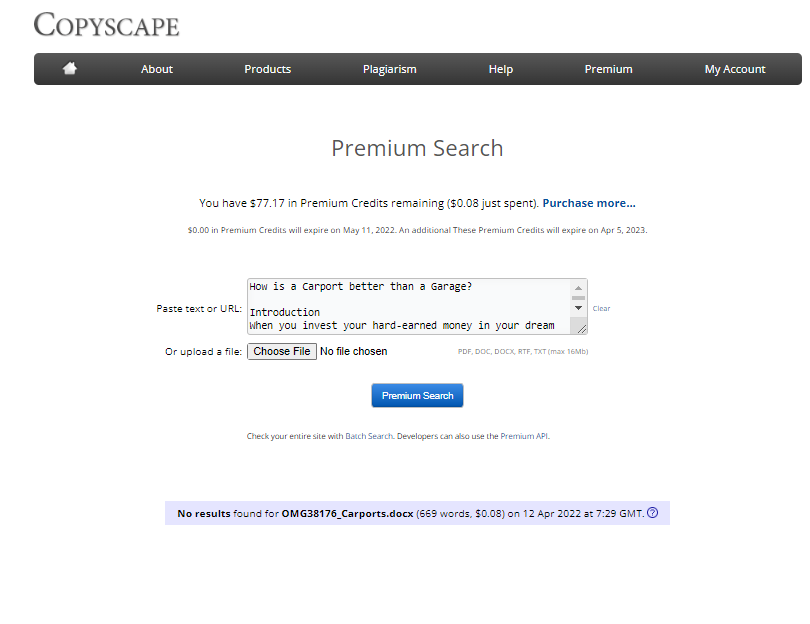Viewport: 810px width, 624px height.
Task: Open the Batch Search link
Action: tap(369, 436)
